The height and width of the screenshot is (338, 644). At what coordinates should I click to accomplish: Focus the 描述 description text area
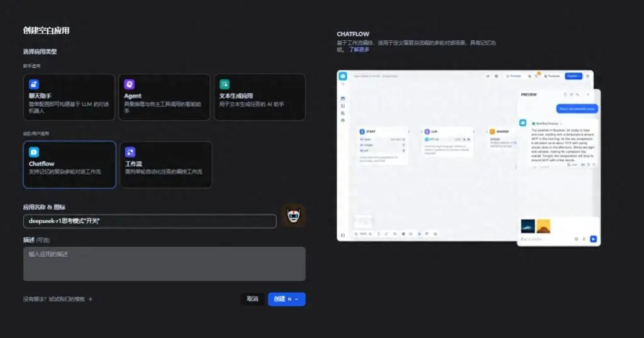[164, 264]
